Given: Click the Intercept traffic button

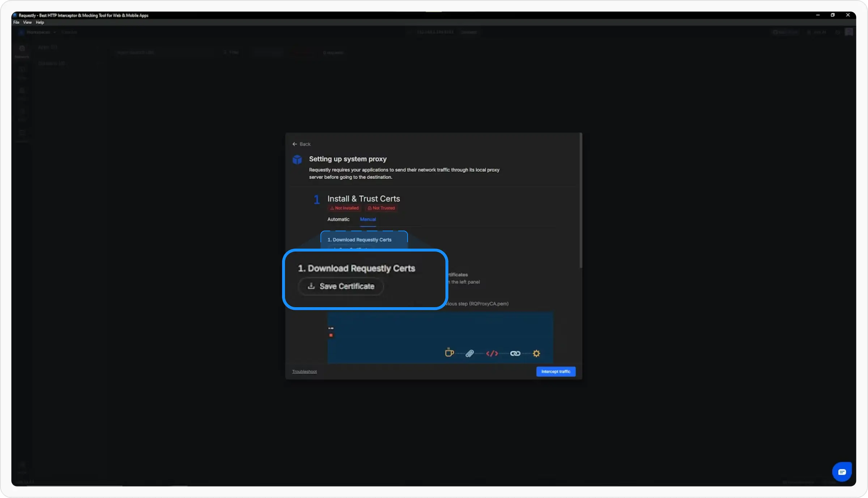Looking at the screenshot, I should pyautogui.click(x=556, y=371).
